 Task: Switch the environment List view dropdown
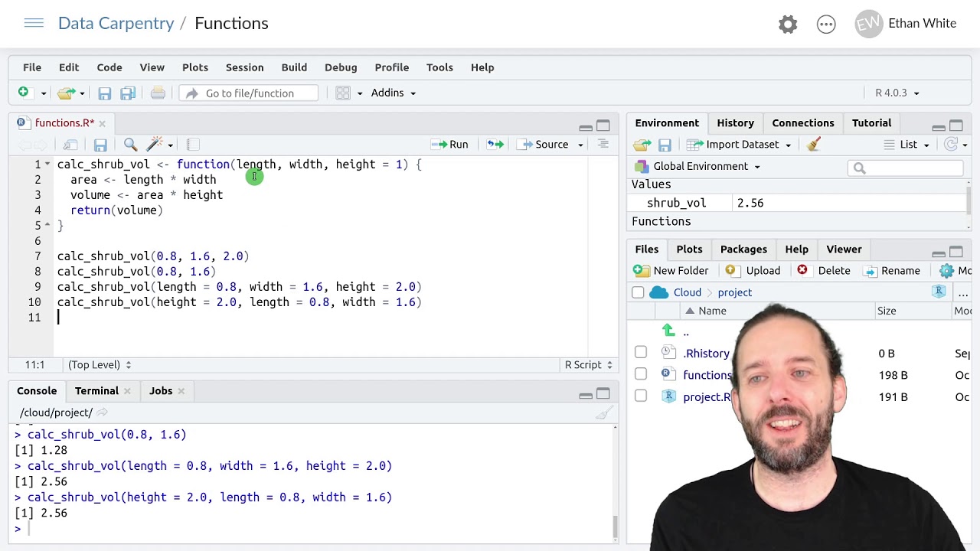pyautogui.click(x=906, y=144)
